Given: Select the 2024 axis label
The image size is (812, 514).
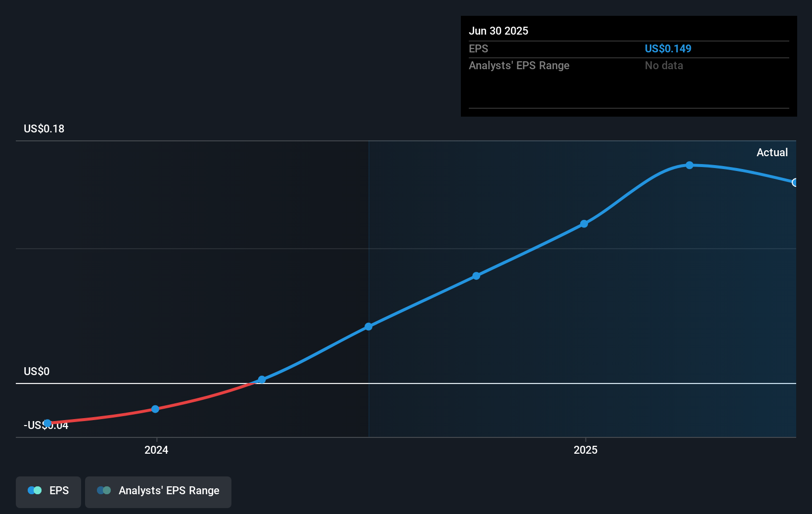Looking at the screenshot, I should point(156,450).
